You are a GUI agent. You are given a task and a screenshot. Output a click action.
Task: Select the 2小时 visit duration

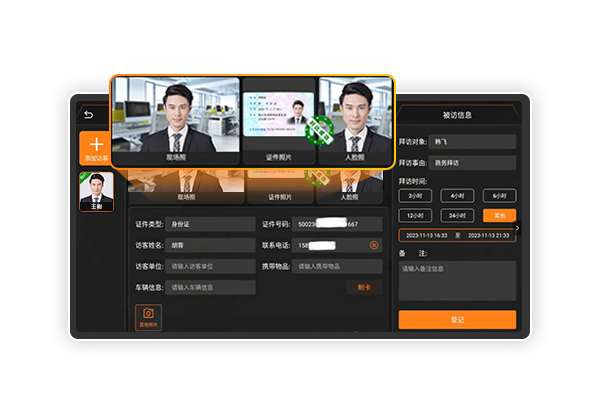[x=415, y=196]
